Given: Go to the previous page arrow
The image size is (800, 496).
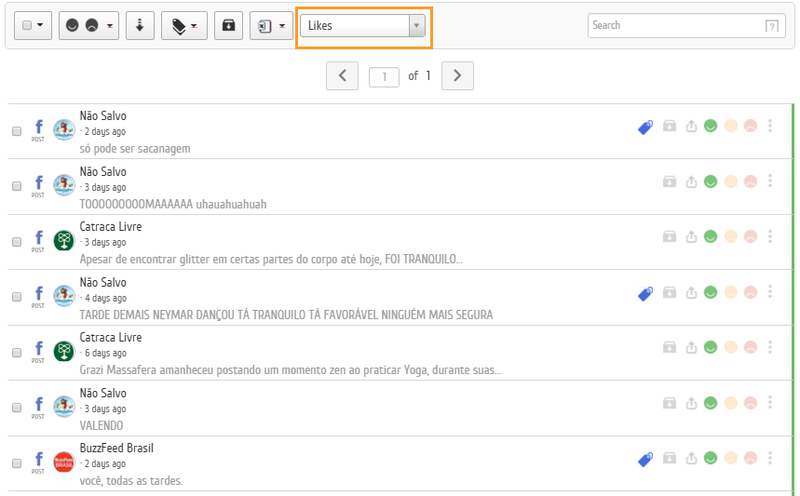Looking at the screenshot, I should pos(342,75).
